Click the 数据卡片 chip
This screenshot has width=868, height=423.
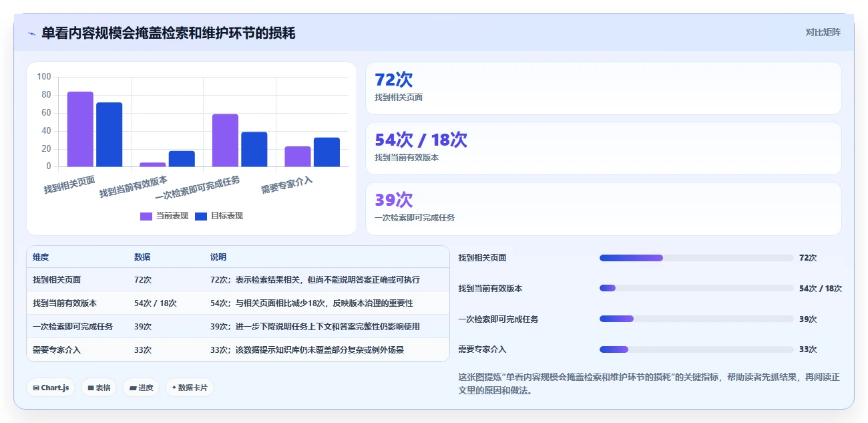[190, 388]
